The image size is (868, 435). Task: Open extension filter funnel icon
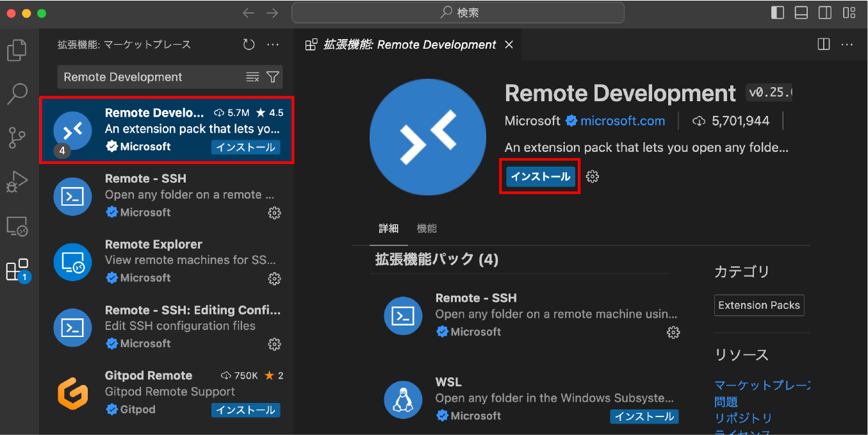273,77
